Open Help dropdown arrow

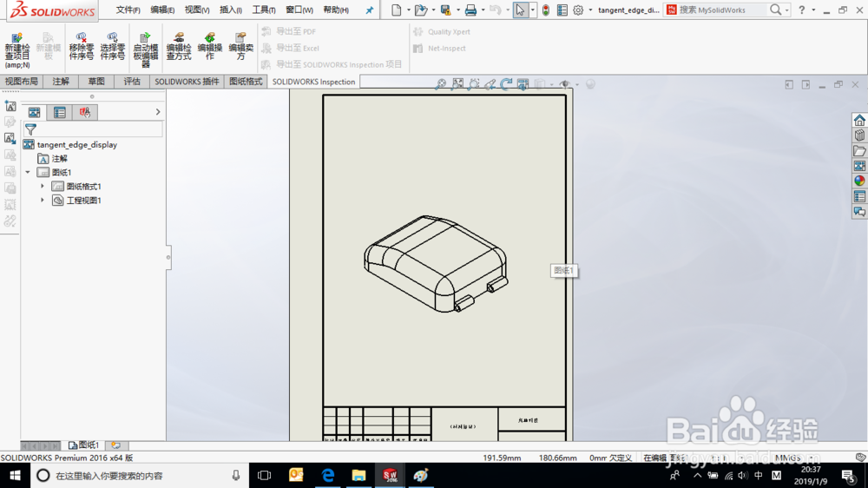[813, 10]
